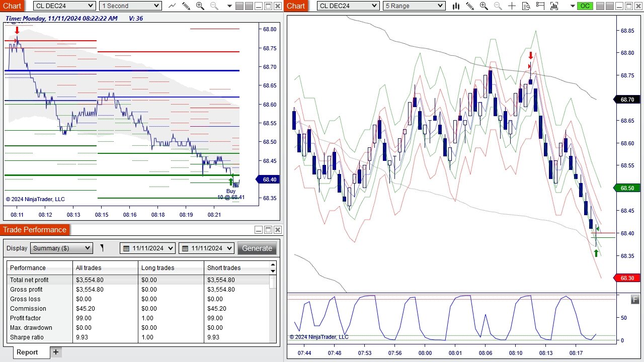
Task: Open start date 11/11/2024 dropdown arrow
Action: [170, 248]
